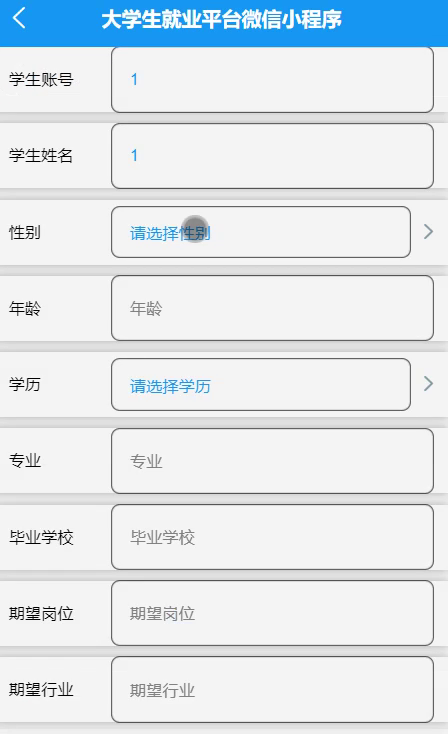Open the education picker chevron arrow
The image size is (448, 734).
[x=428, y=384]
